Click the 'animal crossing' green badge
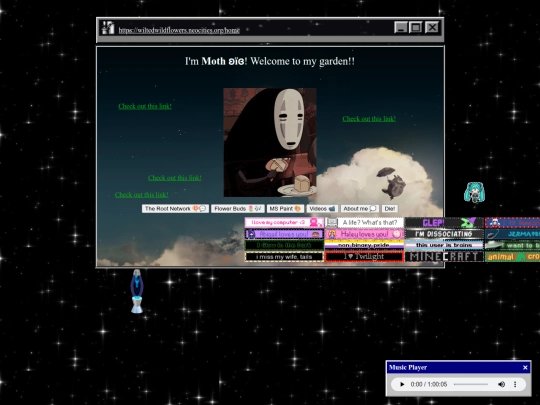540x405 pixels. (512, 257)
